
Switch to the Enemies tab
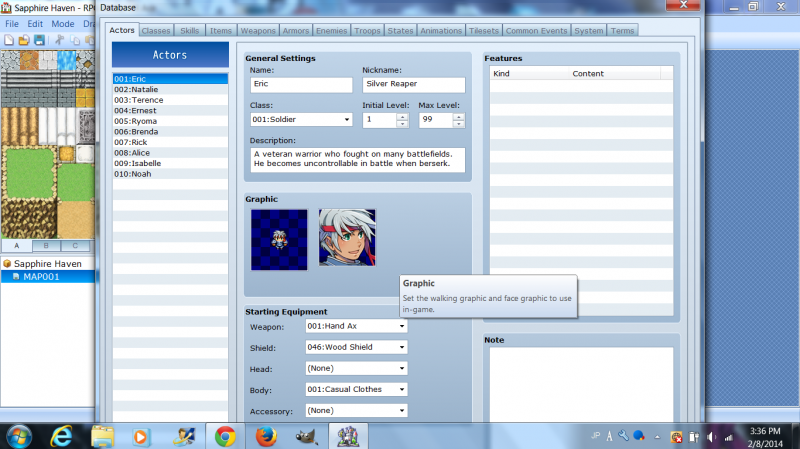tap(332, 31)
